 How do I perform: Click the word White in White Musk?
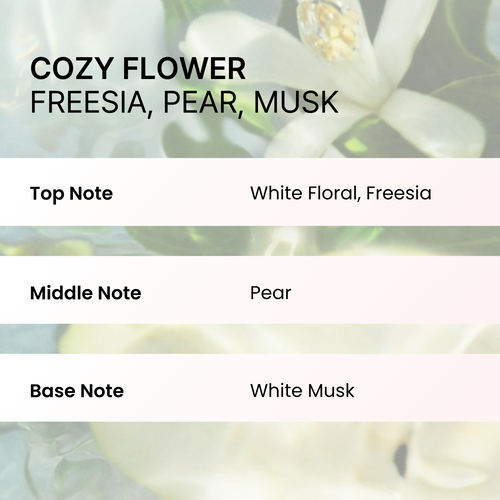point(274,391)
